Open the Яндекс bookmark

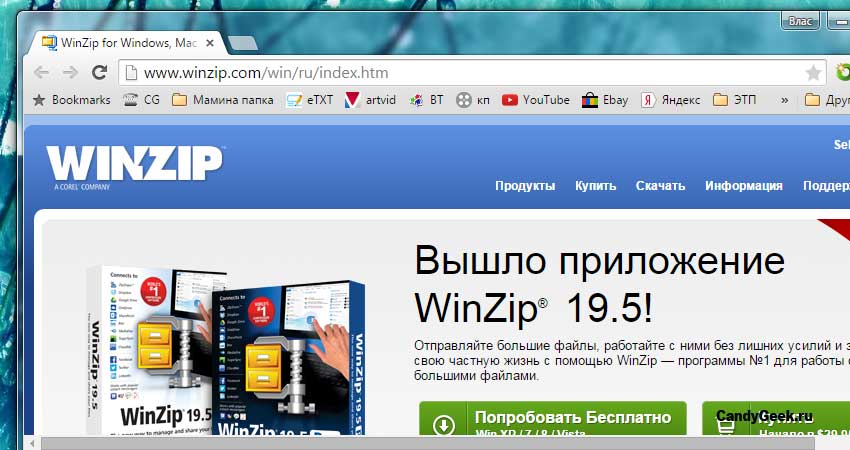[671, 100]
